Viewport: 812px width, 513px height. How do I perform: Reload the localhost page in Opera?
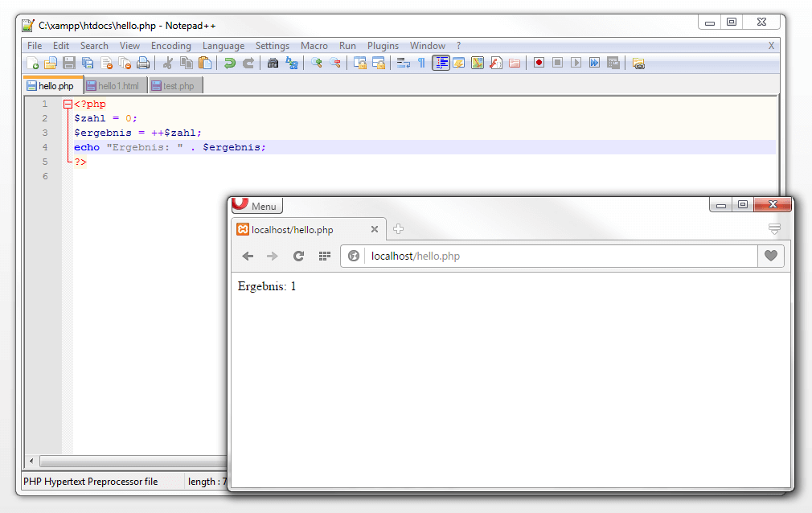(x=298, y=256)
